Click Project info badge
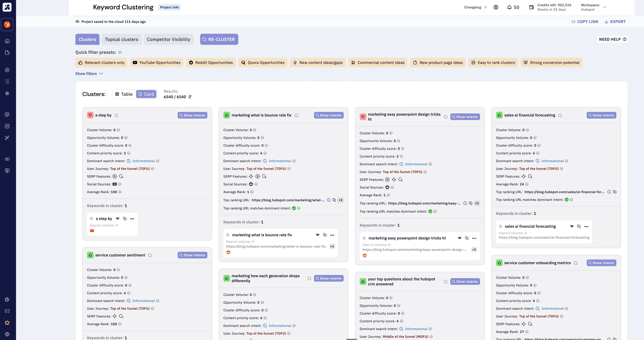 [169, 7]
